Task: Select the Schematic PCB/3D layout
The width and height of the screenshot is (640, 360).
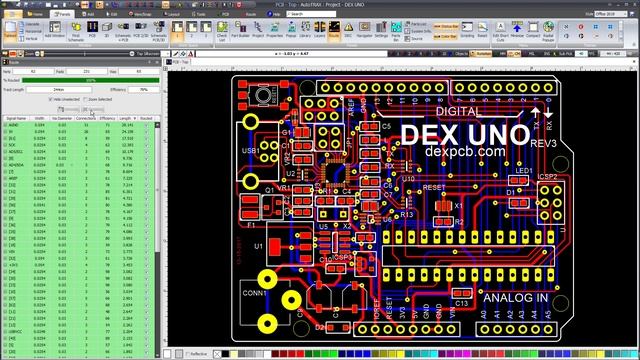Action: pyautogui.click(x=159, y=31)
